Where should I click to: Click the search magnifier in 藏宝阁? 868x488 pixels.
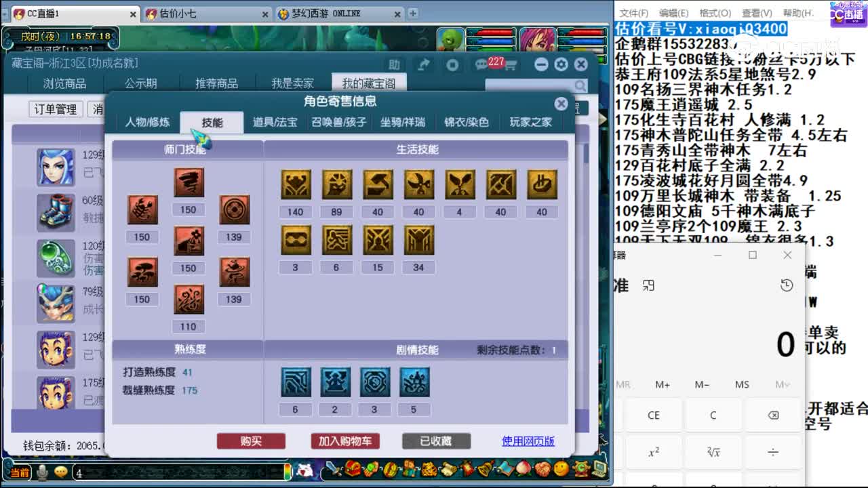click(580, 86)
